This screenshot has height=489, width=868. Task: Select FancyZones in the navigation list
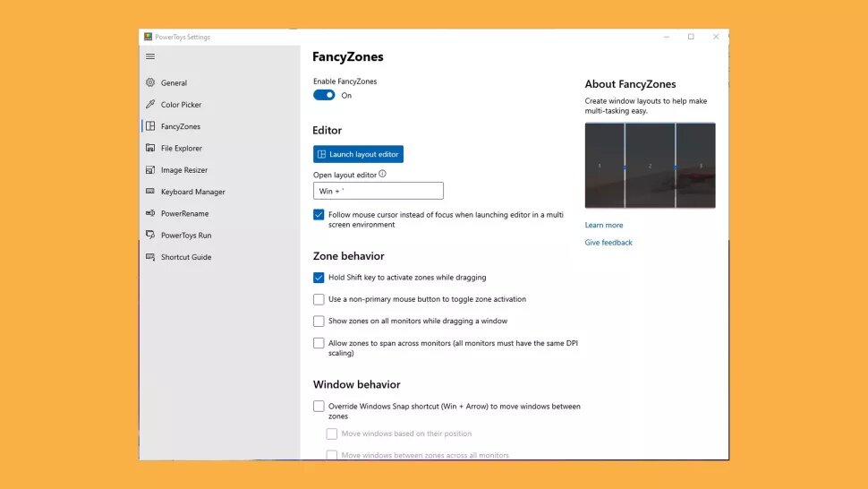click(x=180, y=126)
